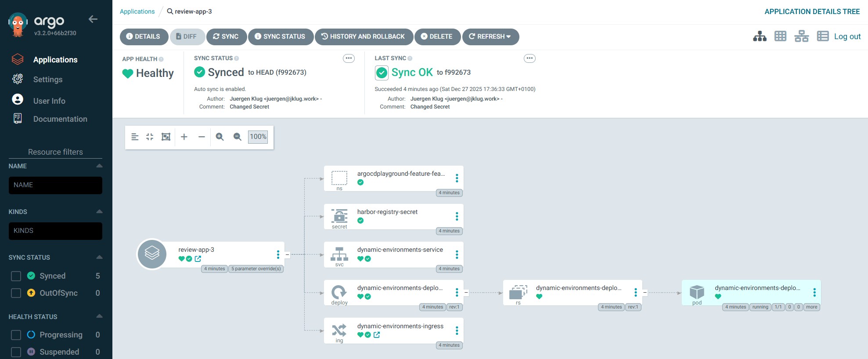
Task: Go to User Info page
Action: pyautogui.click(x=49, y=101)
